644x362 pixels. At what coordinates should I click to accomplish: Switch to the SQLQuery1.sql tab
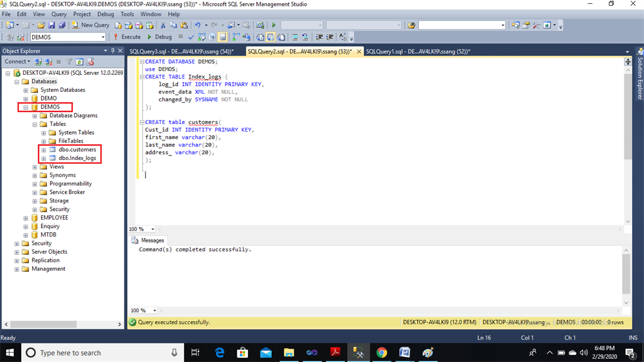418,52
